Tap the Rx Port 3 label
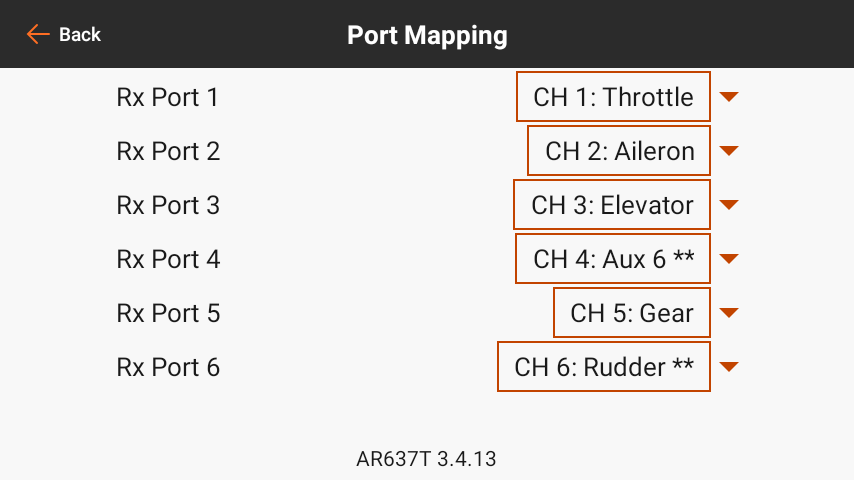 (x=168, y=205)
